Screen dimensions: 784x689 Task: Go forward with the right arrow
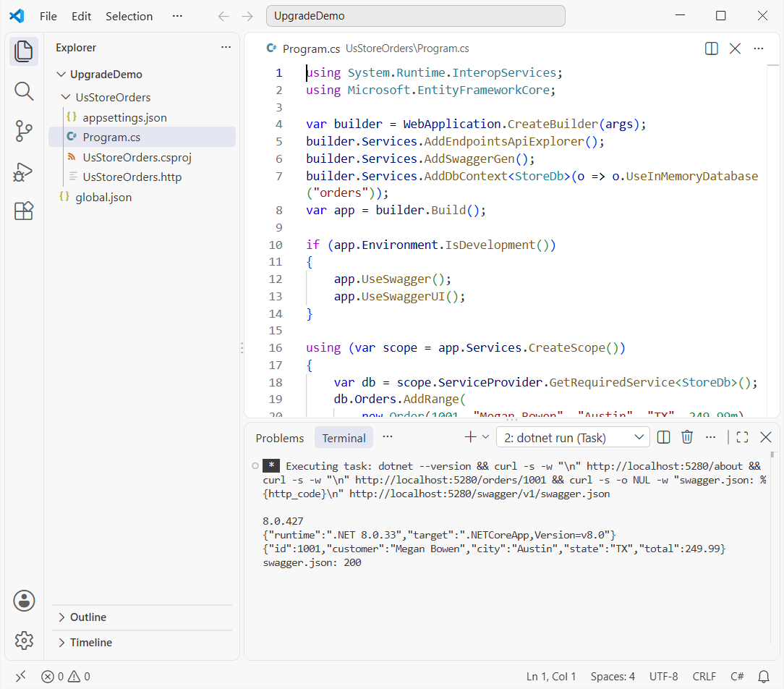point(247,17)
